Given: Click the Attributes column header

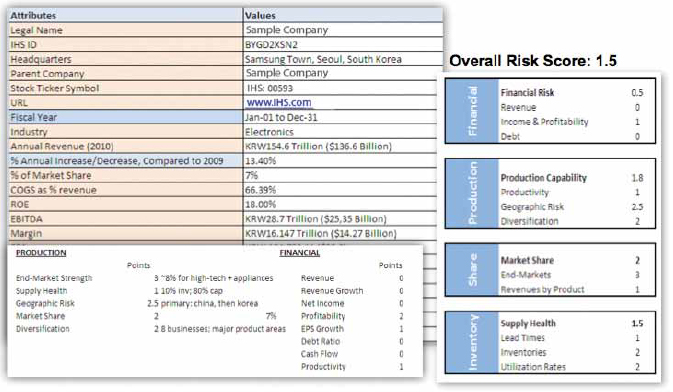Looking at the screenshot, I should tap(126, 15).
